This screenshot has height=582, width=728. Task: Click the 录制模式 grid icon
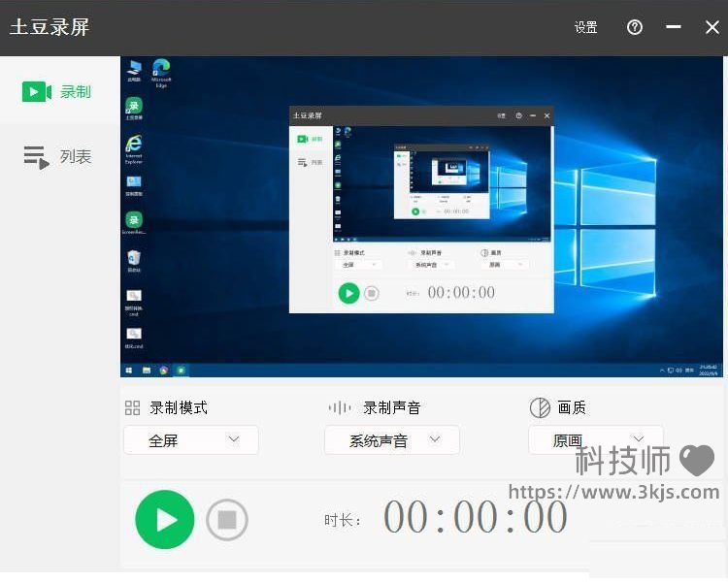pos(133,408)
